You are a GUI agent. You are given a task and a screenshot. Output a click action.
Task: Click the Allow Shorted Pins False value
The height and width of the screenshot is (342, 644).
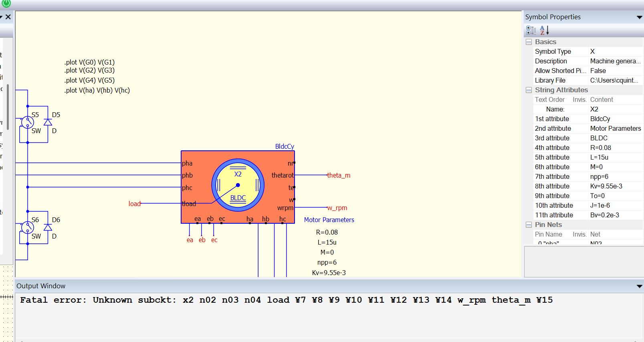(598, 71)
